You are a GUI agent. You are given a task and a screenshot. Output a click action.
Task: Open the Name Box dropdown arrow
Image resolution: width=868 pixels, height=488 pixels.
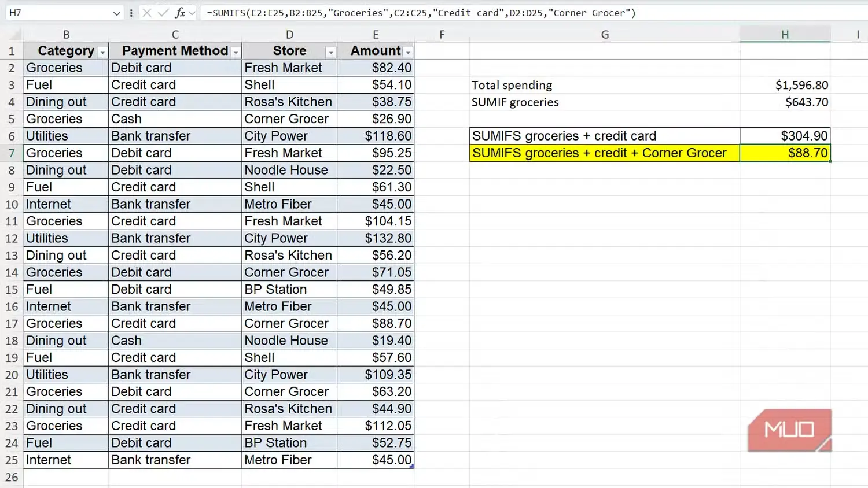117,13
